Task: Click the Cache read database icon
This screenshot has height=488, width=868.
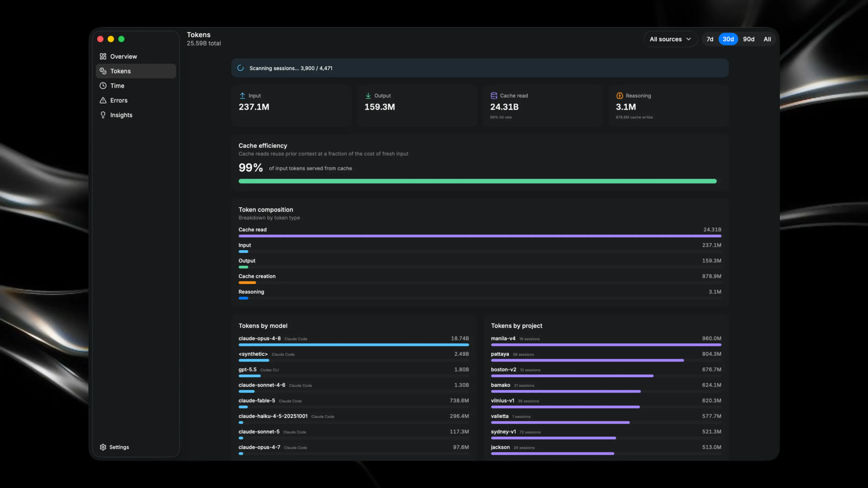Action: coord(494,96)
